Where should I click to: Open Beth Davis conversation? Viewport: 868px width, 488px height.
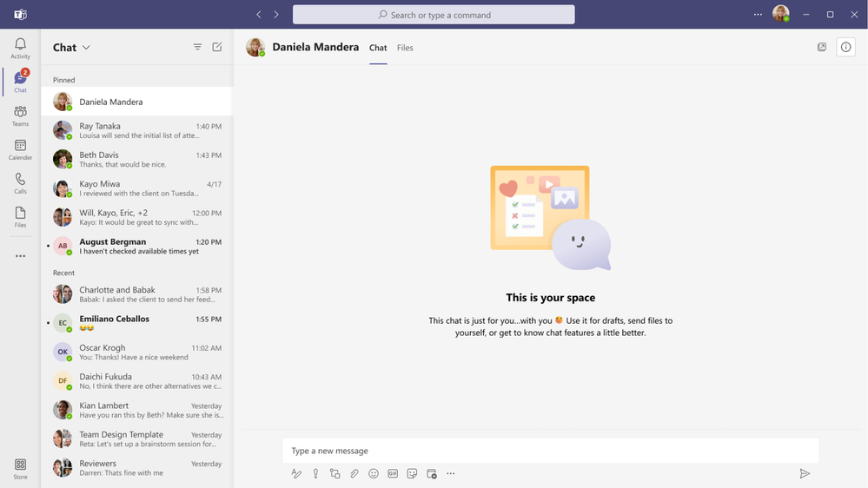136,160
